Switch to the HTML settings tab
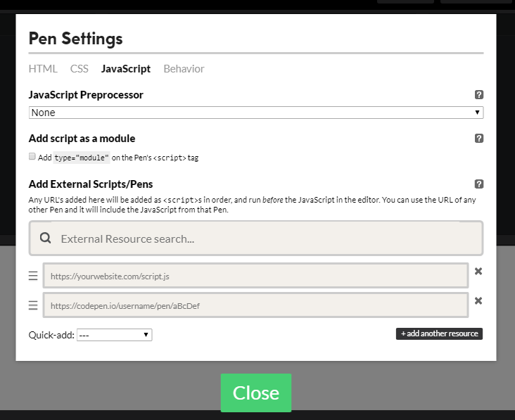 43,69
